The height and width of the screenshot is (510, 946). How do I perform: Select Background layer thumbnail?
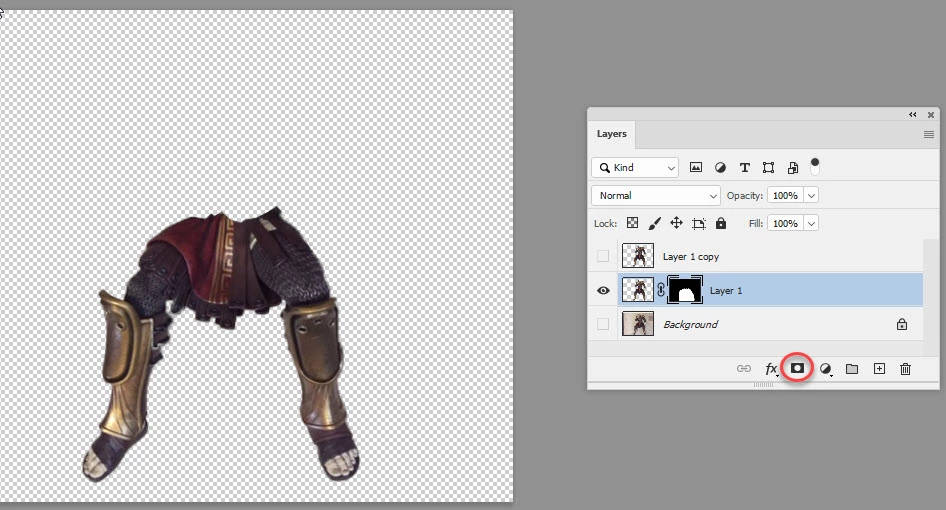tap(638, 324)
